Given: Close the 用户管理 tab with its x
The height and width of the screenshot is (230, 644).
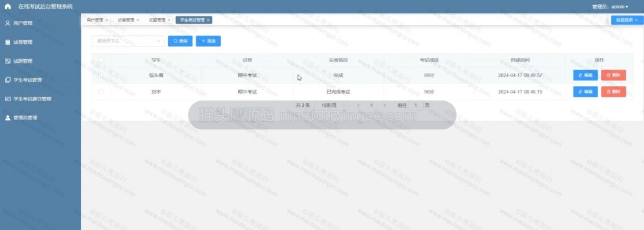Looking at the screenshot, I should [107, 19].
